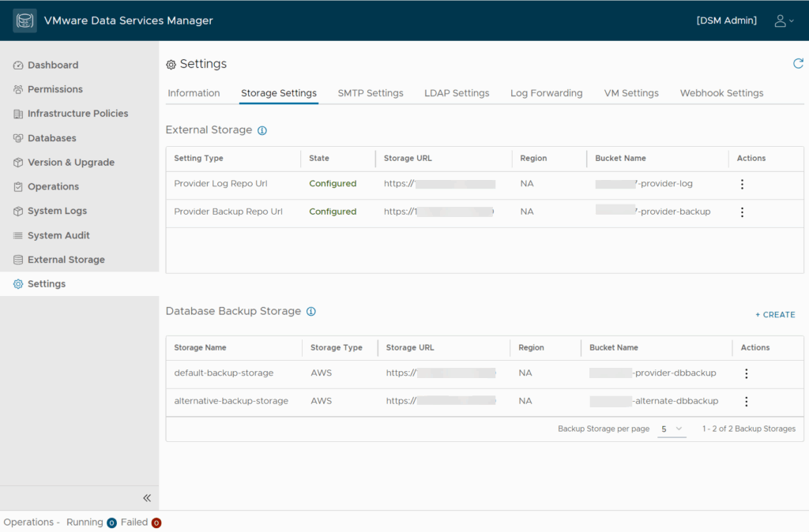Open the LDAP Settings tab
809x532 pixels.
[457, 93]
